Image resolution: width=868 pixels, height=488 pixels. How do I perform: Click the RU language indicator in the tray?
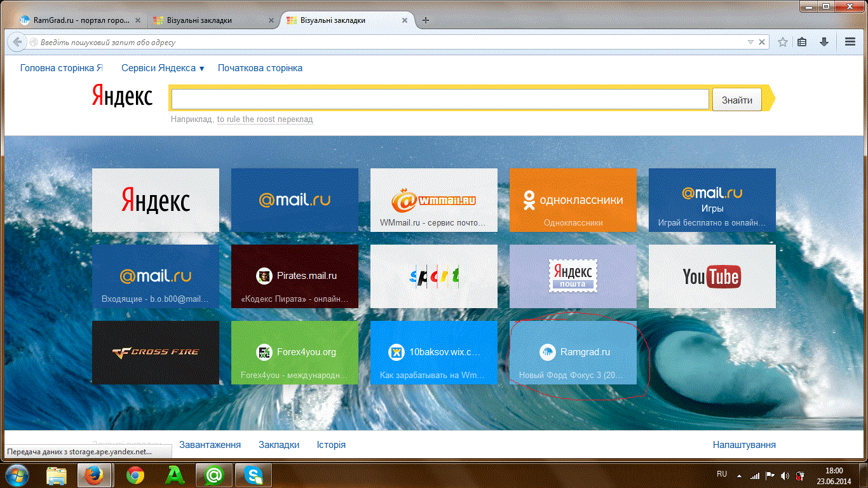click(x=722, y=474)
